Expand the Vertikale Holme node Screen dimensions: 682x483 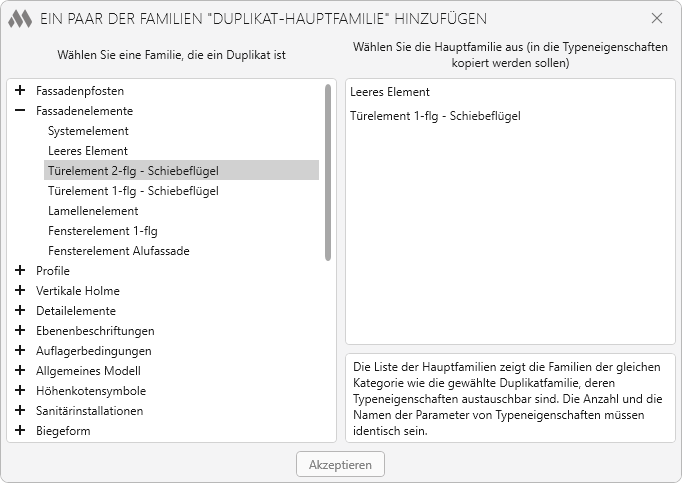click(20, 291)
